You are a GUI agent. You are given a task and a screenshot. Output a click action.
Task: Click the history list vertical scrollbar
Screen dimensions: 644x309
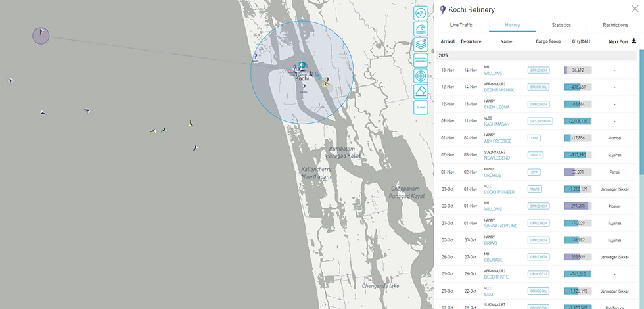pyautogui.click(x=641, y=112)
